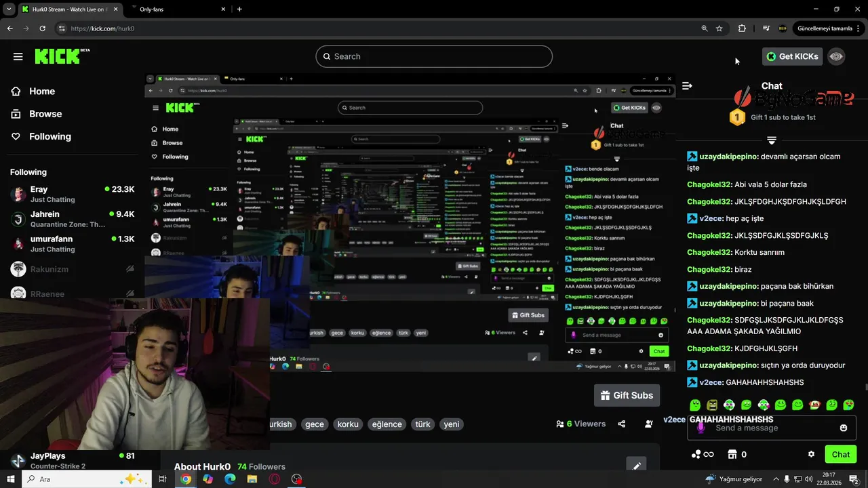Go to the Kick home logo
This screenshot has width=868, height=488.
pos(62,56)
